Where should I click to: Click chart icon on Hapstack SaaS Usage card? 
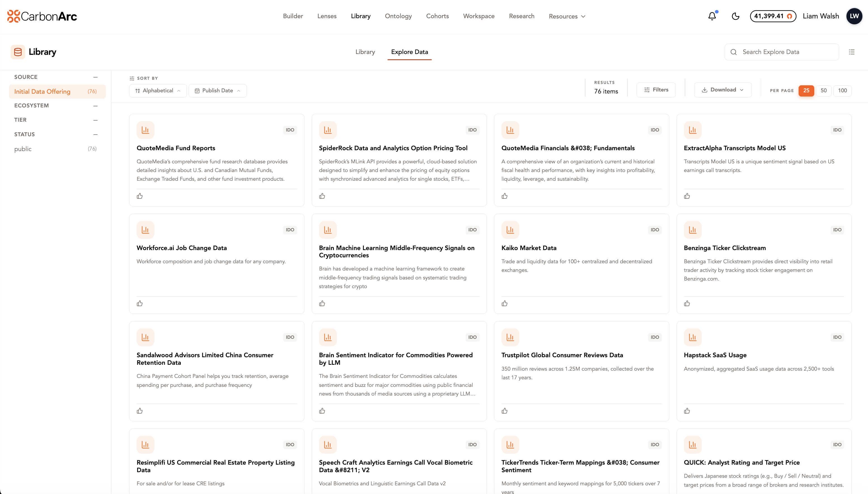tap(693, 337)
